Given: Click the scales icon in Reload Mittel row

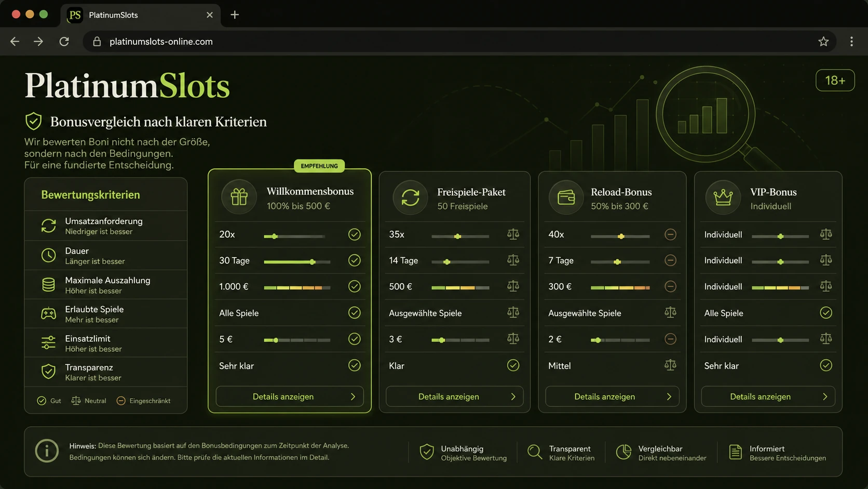Looking at the screenshot, I should pos(670,365).
